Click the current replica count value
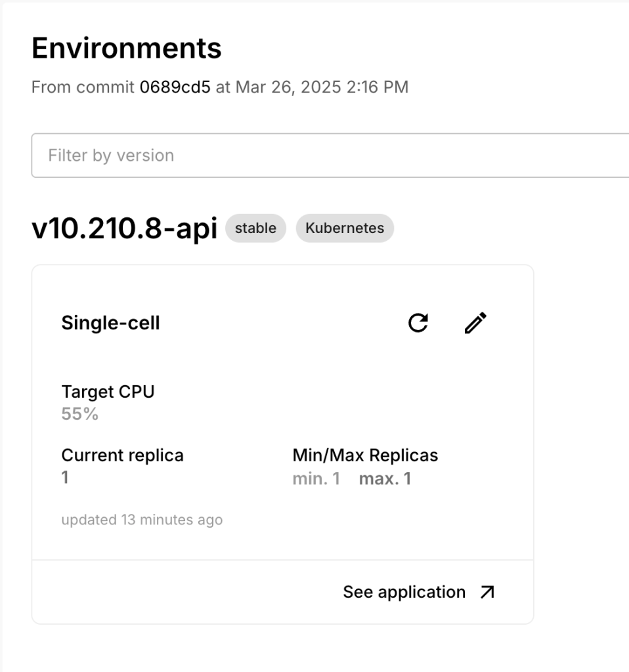The width and height of the screenshot is (629, 672). 65,478
